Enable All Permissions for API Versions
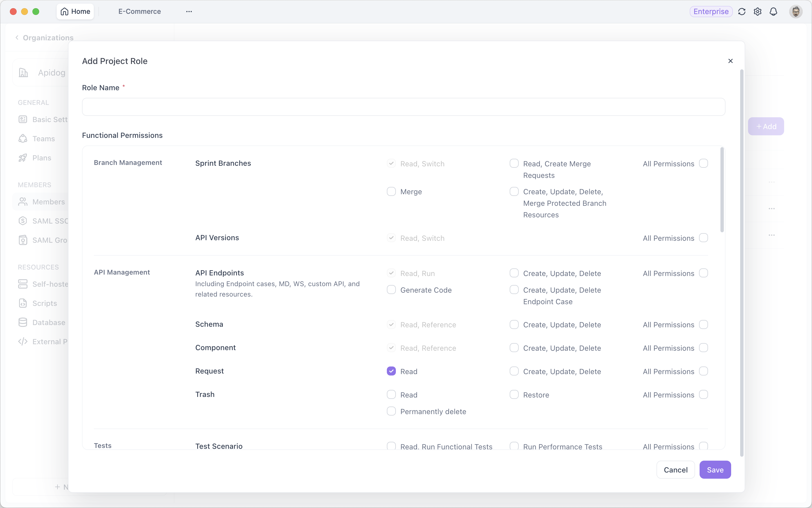 (x=704, y=238)
